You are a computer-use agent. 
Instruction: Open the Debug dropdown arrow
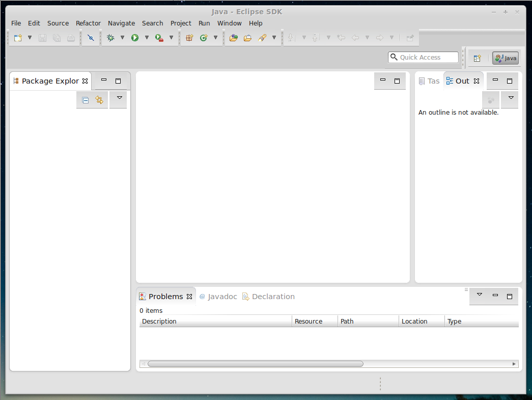[x=123, y=38]
